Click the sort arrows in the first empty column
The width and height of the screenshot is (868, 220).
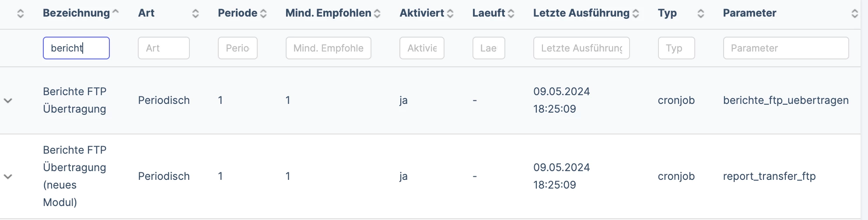21,14
